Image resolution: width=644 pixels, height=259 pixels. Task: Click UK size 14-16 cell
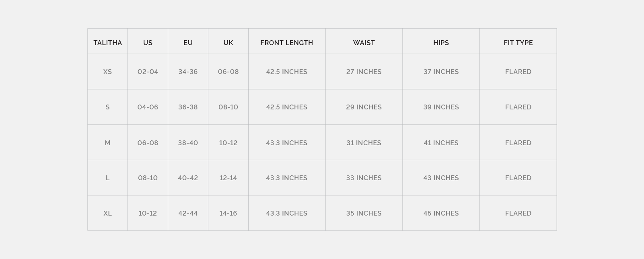click(228, 213)
